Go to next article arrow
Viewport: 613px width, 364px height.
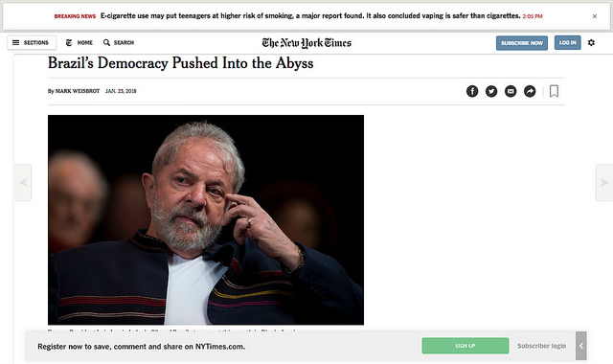coord(604,182)
